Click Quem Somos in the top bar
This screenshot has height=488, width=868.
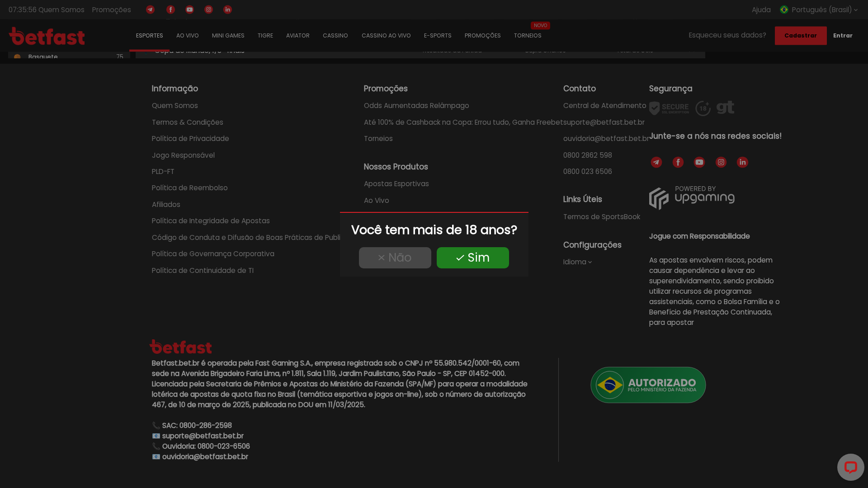[x=61, y=9]
